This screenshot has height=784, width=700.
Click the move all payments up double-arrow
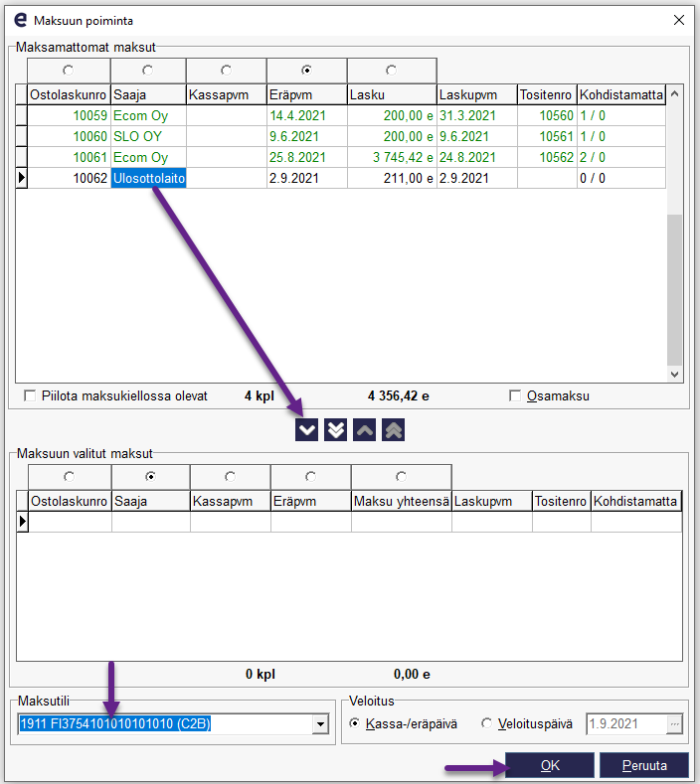pos(394,429)
